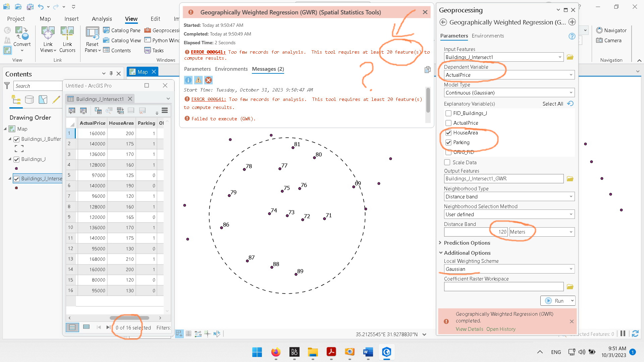Switch to Environments tab in Geoprocessing pane
The image size is (644, 362).
pyautogui.click(x=488, y=36)
